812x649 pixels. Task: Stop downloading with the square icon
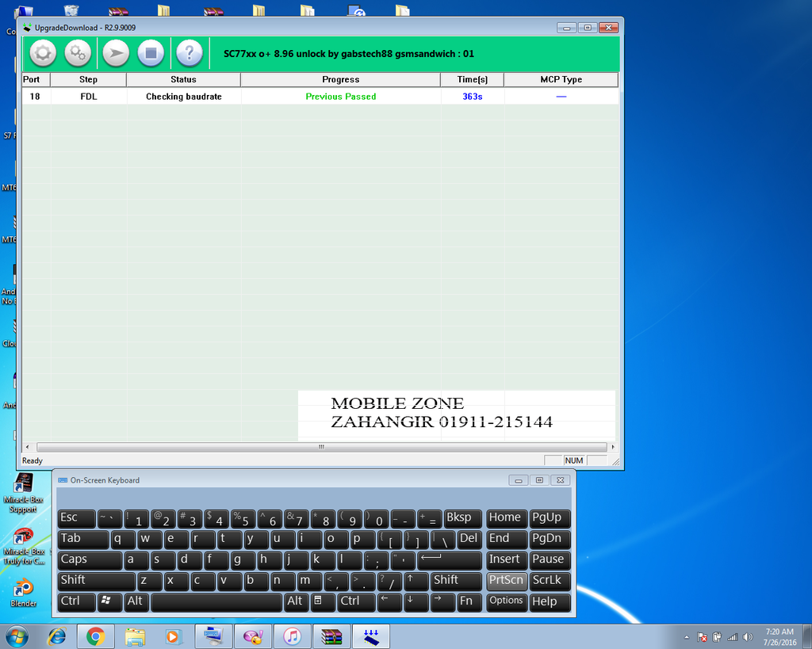click(x=151, y=54)
